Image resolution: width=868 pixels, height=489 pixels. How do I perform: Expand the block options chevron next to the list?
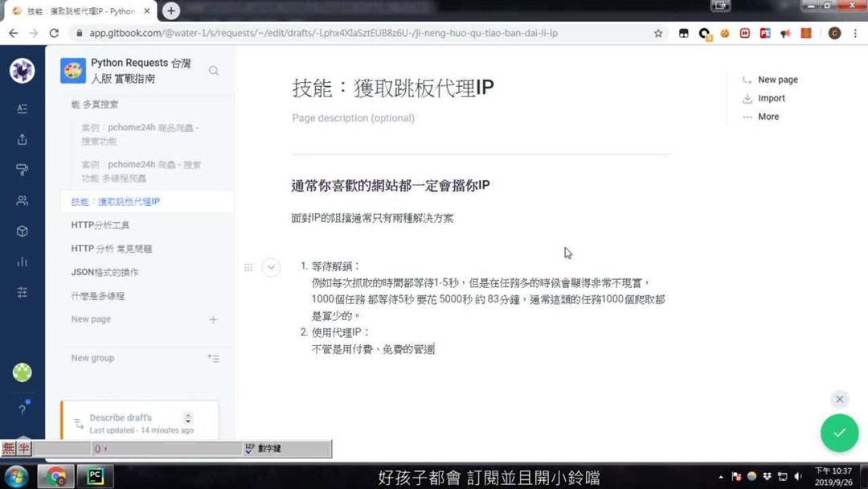[271, 267]
